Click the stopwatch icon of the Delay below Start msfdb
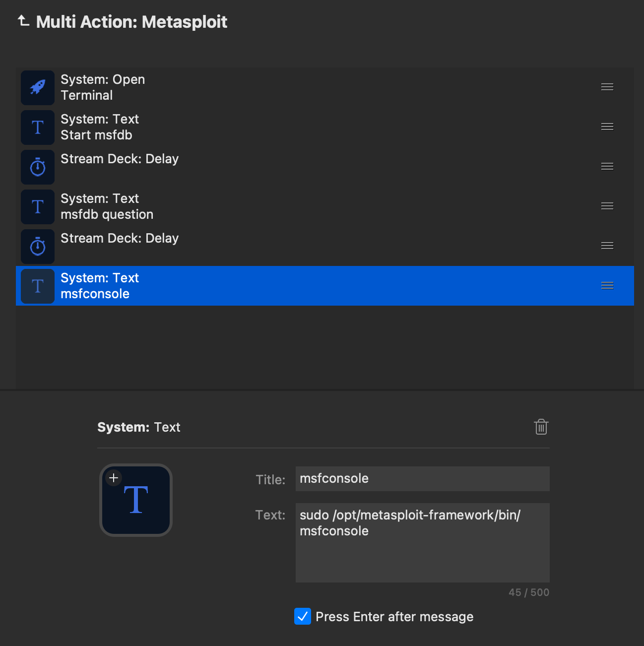This screenshot has height=646, width=644. [x=38, y=167]
